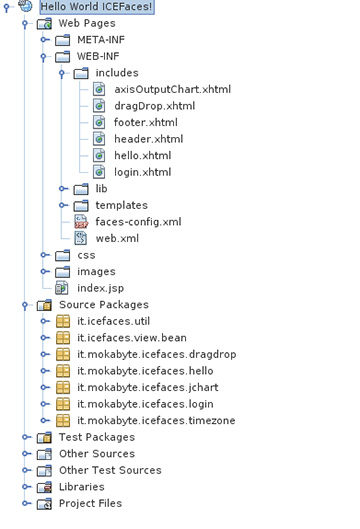Select the index.jsp file name
The width and height of the screenshot is (360, 529).
point(101,288)
